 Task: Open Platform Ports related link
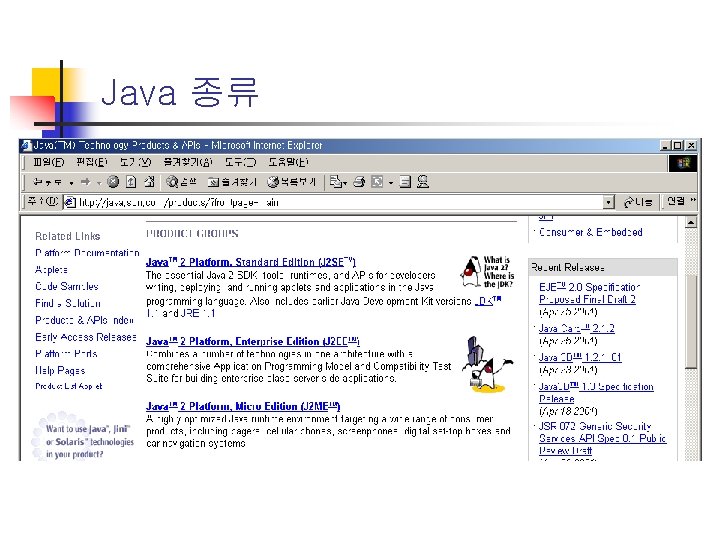(66, 354)
